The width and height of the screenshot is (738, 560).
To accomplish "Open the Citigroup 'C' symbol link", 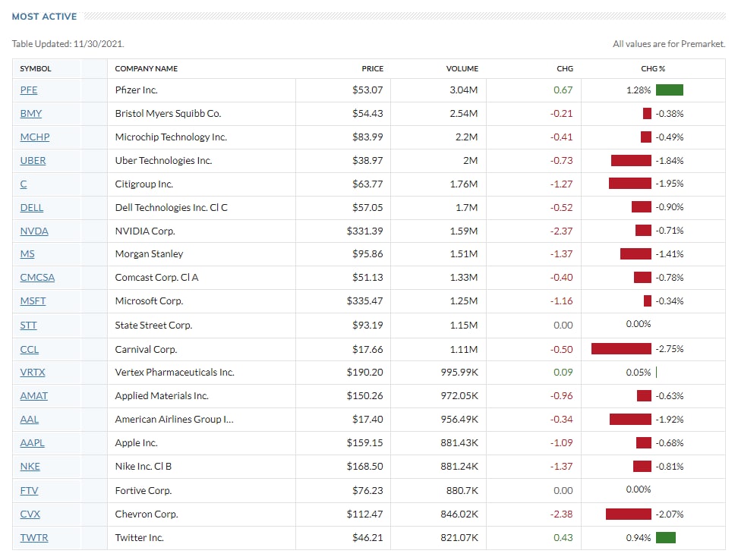I will click(24, 184).
